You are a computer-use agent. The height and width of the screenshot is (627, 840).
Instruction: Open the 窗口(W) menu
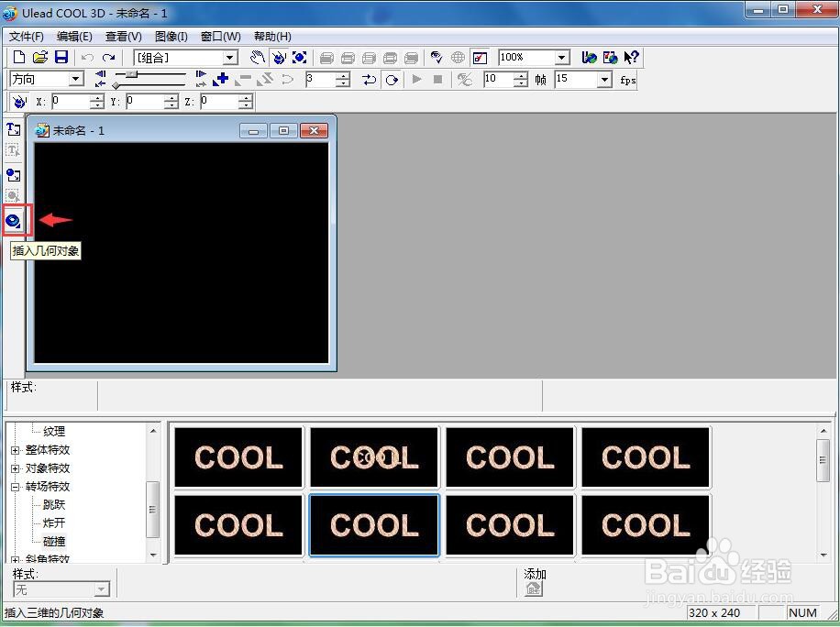[220, 37]
